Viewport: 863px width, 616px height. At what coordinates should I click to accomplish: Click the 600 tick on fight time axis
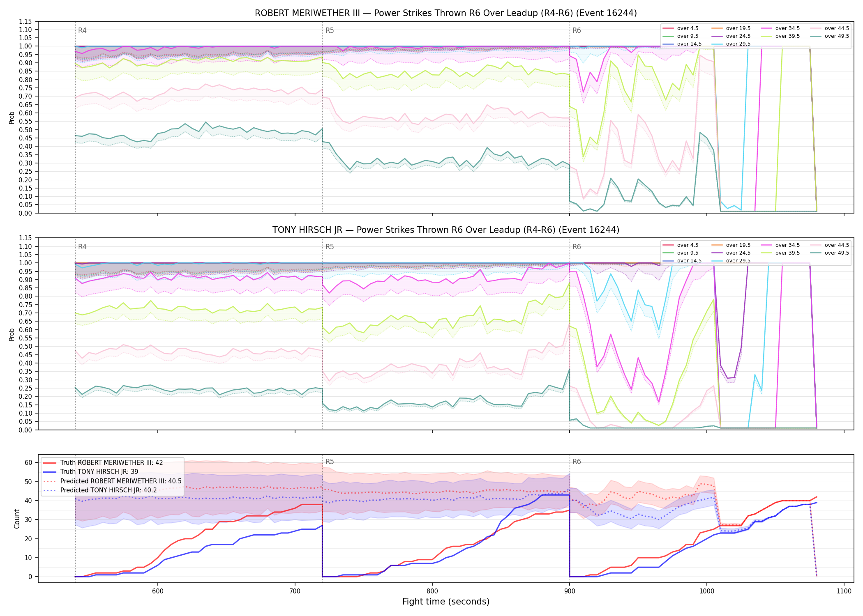[158, 591]
